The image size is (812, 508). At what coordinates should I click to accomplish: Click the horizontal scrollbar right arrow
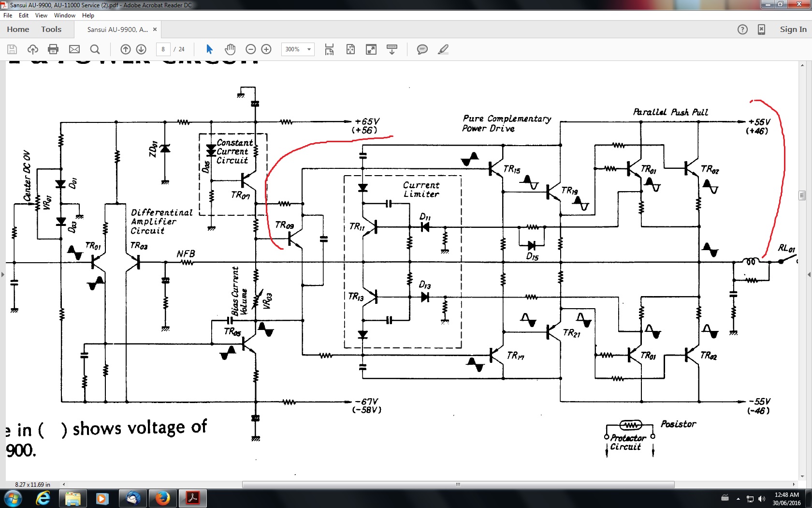pos(794,484)
